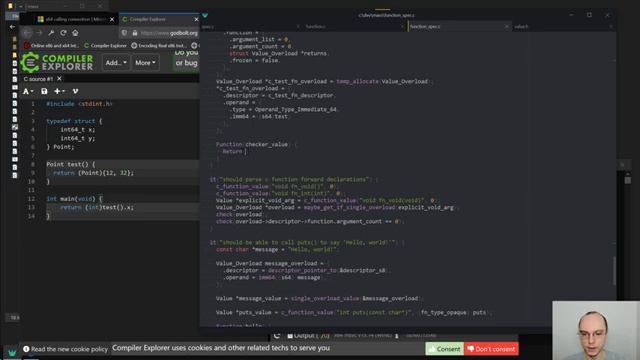Screen dimensions: 640x360
Task: Click the shield tracking protection icon
Action: click(x=124, y=33)
